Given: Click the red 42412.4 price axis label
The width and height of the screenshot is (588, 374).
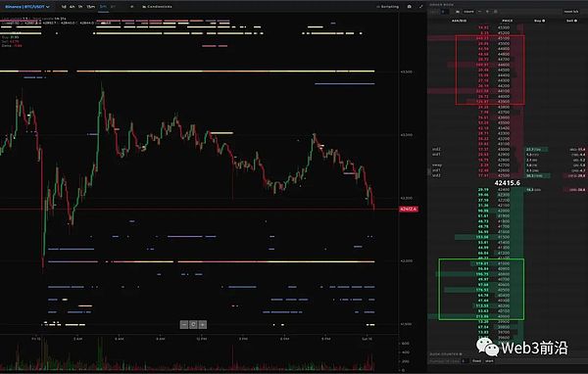Looking at the screenshot, I should pos(409,210).
